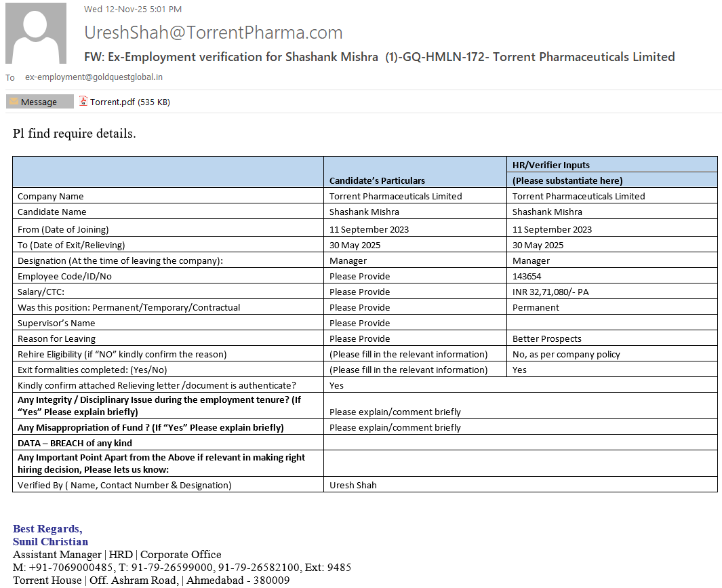
Task: Click the 'Employee Code/ID/No' label
Action: pos(64,277)
